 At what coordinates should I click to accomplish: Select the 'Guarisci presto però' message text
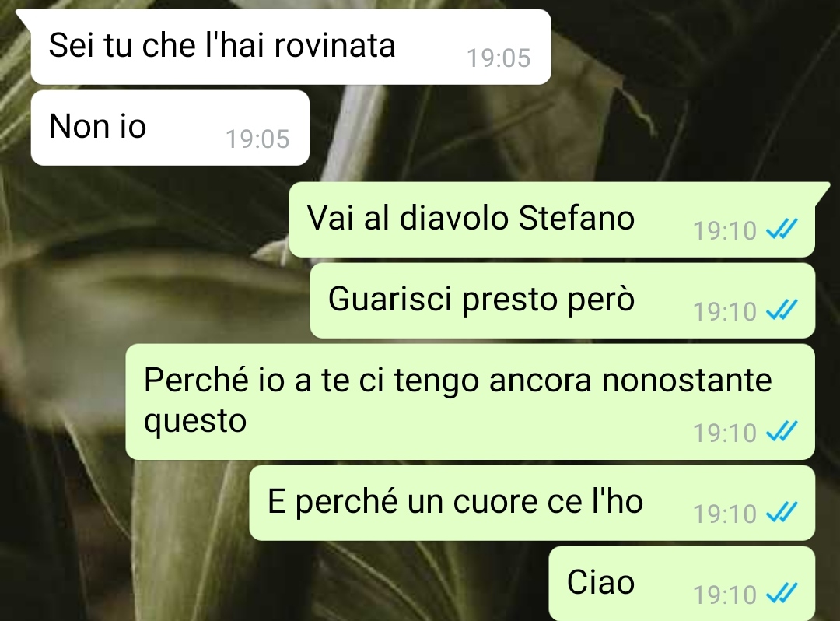[481, 299]
